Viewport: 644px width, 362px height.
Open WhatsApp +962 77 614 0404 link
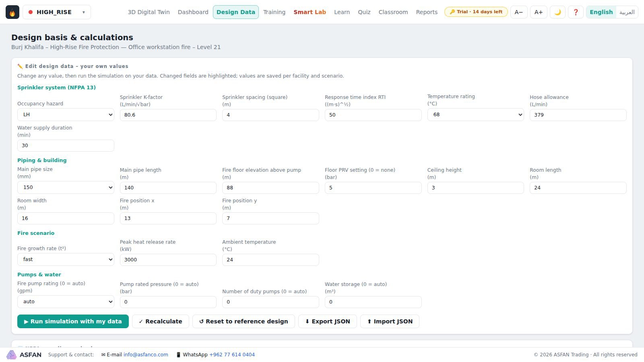[232, 355]
